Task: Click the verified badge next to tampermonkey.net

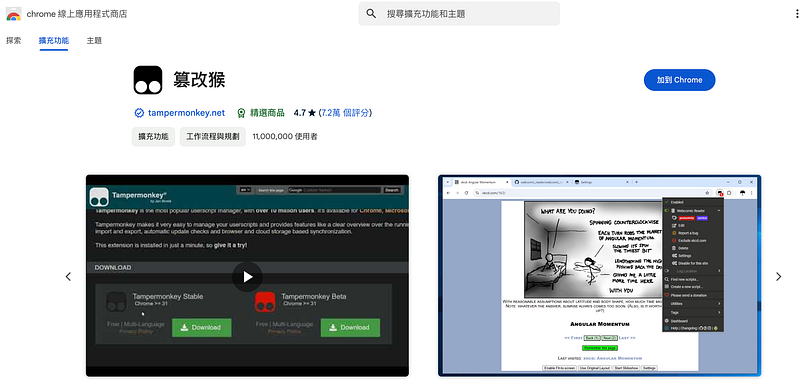Action: (x=139, y=113)
